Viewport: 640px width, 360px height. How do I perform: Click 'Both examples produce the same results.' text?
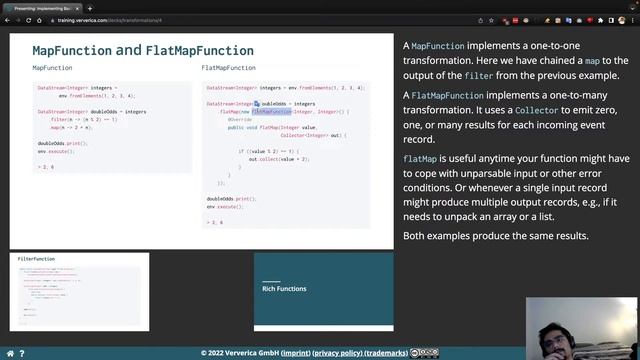click(x=496, y=236)
